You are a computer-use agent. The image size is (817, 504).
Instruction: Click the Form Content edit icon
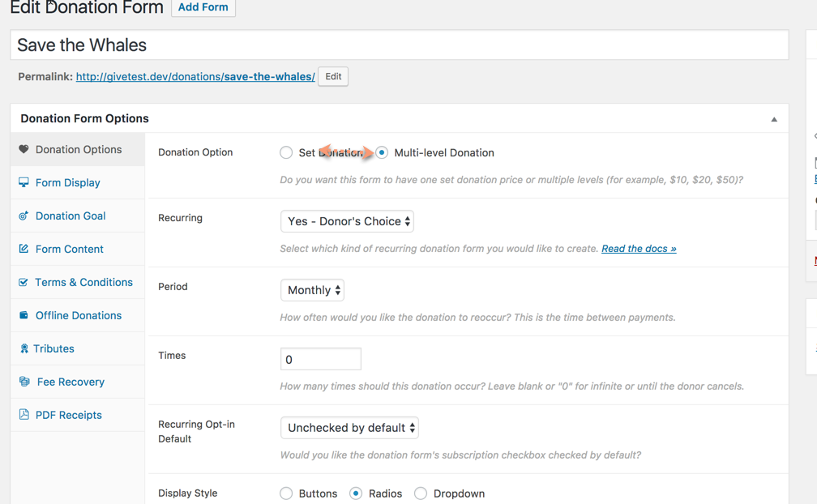(x=24, y=249)
